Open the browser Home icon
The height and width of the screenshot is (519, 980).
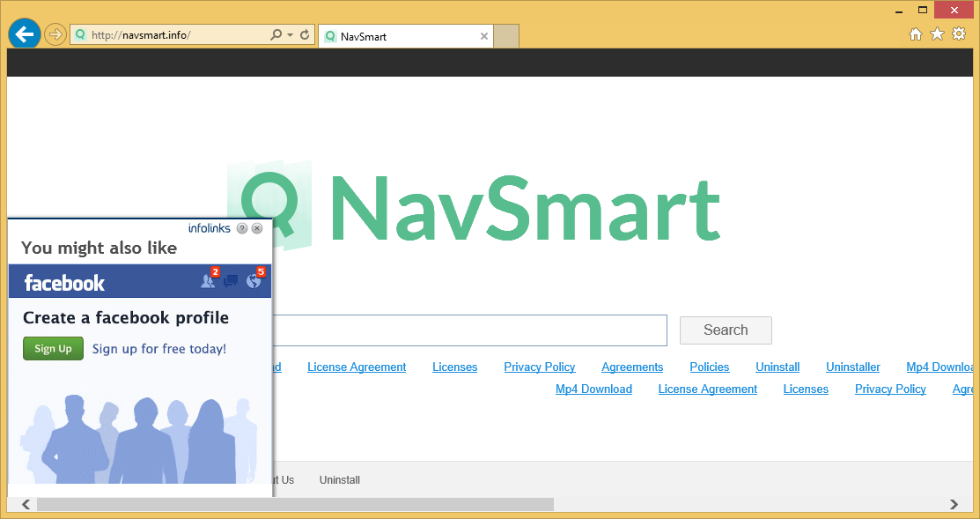(x=916, y=33)
